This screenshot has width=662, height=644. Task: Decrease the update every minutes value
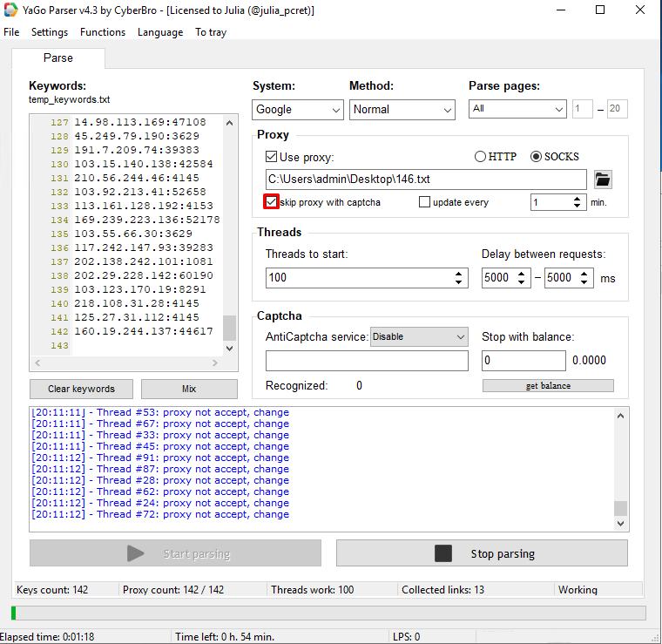[577, 206]
